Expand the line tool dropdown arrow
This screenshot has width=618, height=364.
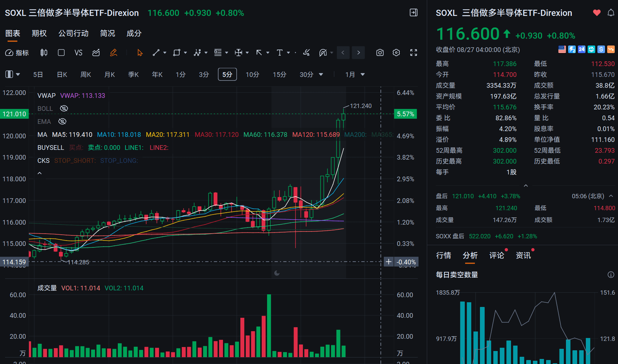(x=165, y=53)
